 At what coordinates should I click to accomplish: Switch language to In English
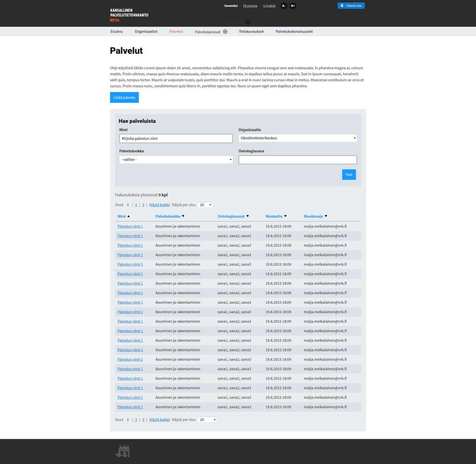click(269, 6)
